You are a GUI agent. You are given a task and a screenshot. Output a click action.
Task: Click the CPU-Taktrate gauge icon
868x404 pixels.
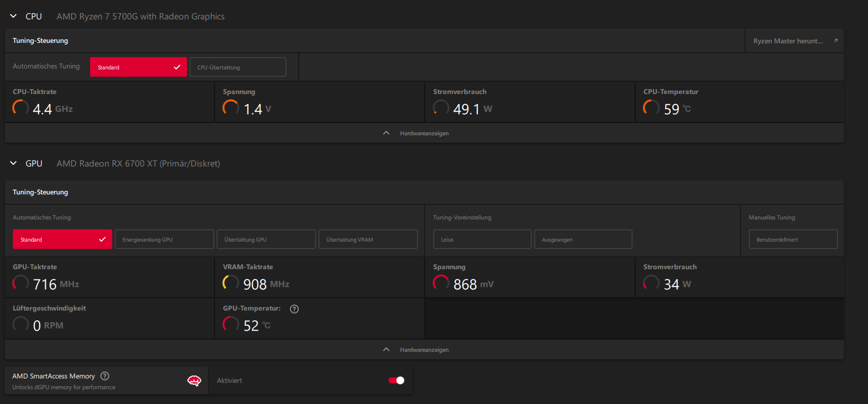pos(21,108)
